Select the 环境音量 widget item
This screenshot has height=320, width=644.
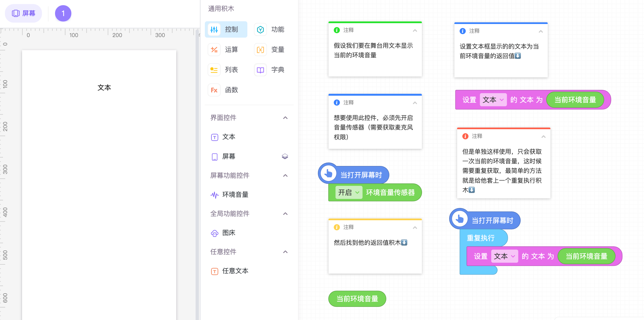coord(235,195)
